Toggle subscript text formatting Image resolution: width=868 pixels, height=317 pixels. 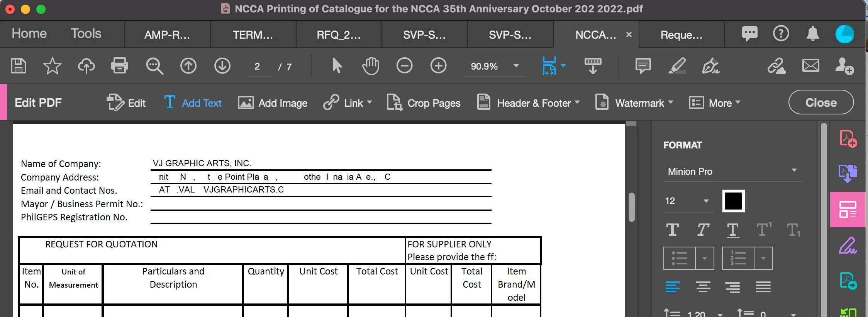pyautogui.click(x=793, y=230)
